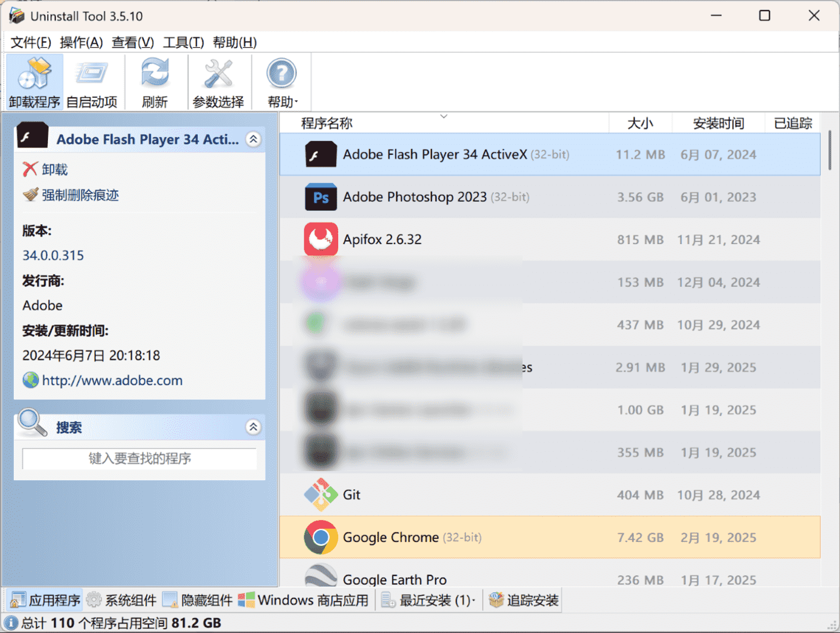840x633 pixels.
Task: Click the 2.91 MB size cell
Action: (640, 368)
